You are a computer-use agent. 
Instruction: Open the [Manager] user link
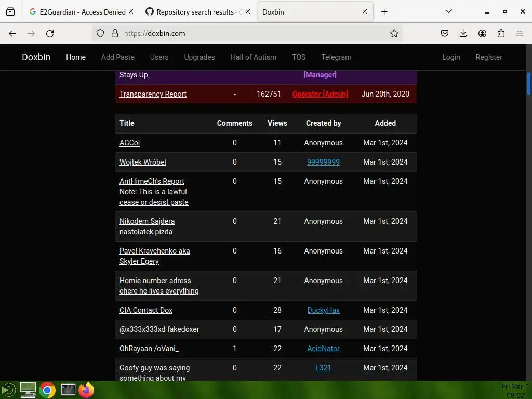coord(320,75)
